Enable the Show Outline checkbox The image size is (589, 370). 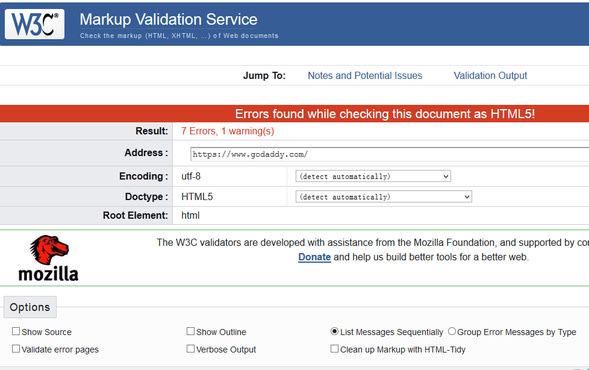(x=190, y=331)
